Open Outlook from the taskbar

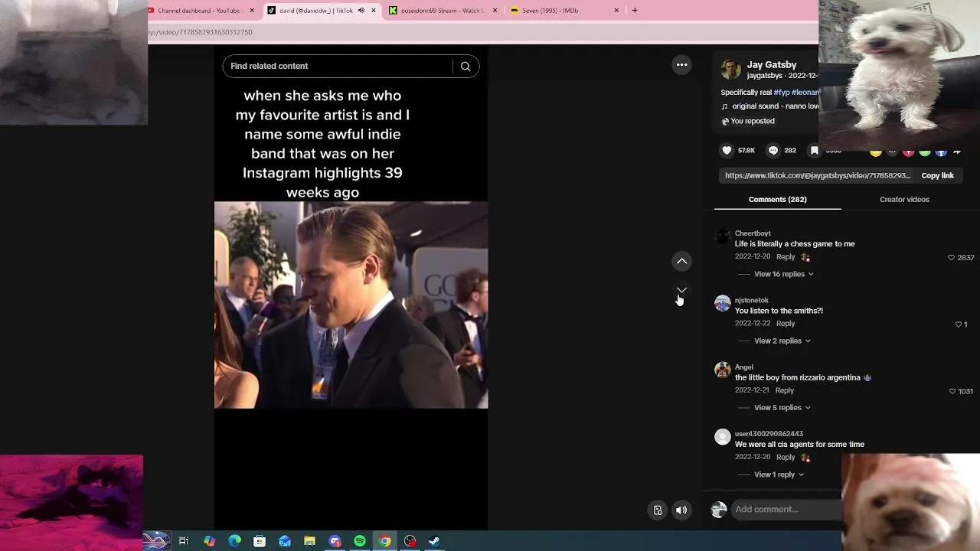[x=285, y=541]
